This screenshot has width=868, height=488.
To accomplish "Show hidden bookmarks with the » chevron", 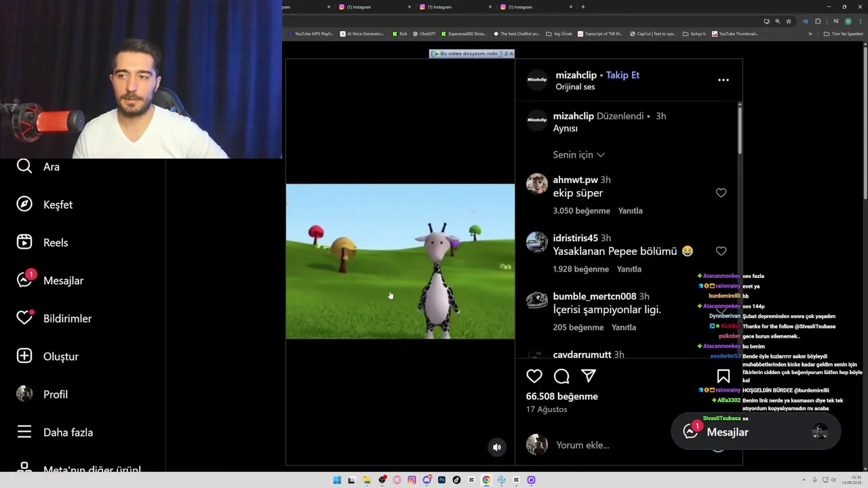I will coord(810,33).
